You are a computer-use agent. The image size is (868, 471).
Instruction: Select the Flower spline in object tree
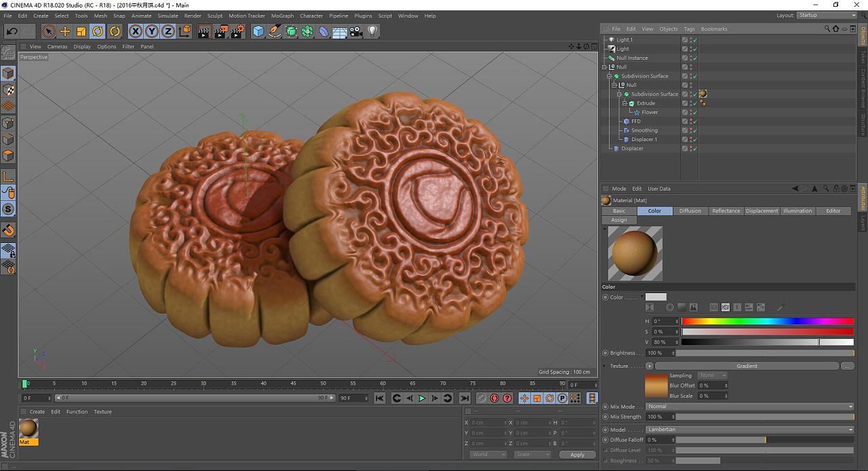pos(650,113)
